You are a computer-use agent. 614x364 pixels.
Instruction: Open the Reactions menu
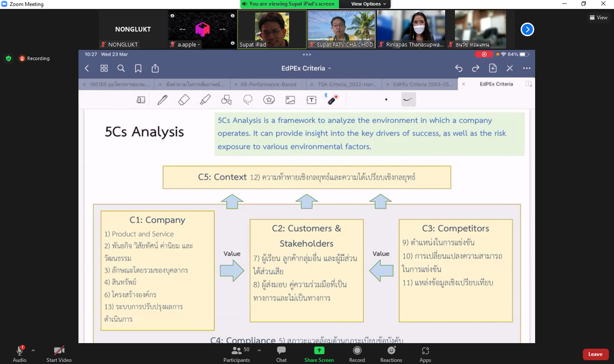pyautogui.click(x=391, y=353)
